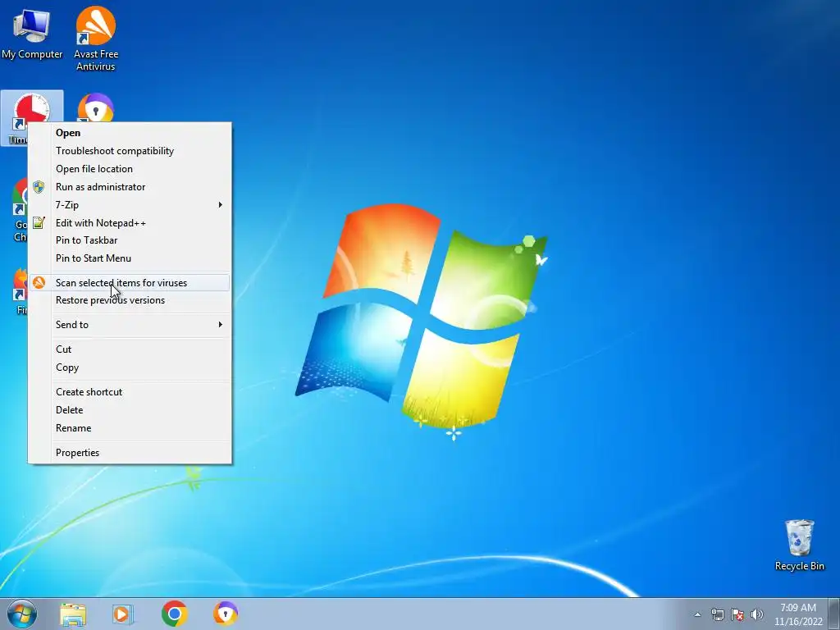Select Restore previous versions
840x630 pixels.
point(130,300)
